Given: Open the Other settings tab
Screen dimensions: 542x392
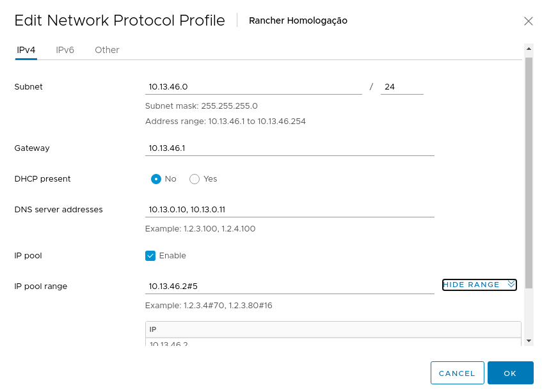Looking at the screenshot, I should pyautogui.click(x=106, y=50).
